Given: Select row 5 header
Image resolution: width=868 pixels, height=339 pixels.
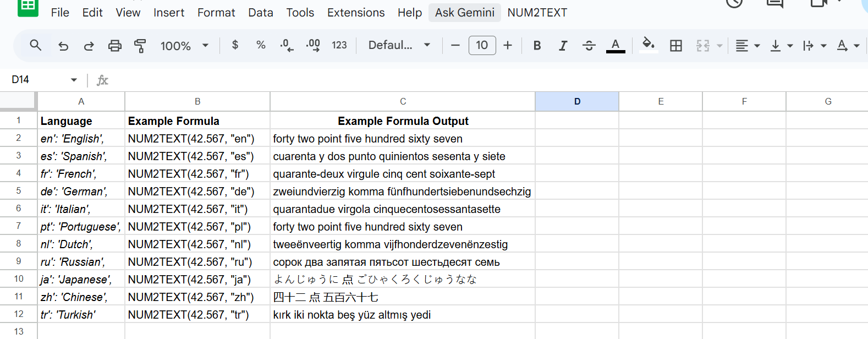Looking at the screenshot, I should [x=18, y=190].
